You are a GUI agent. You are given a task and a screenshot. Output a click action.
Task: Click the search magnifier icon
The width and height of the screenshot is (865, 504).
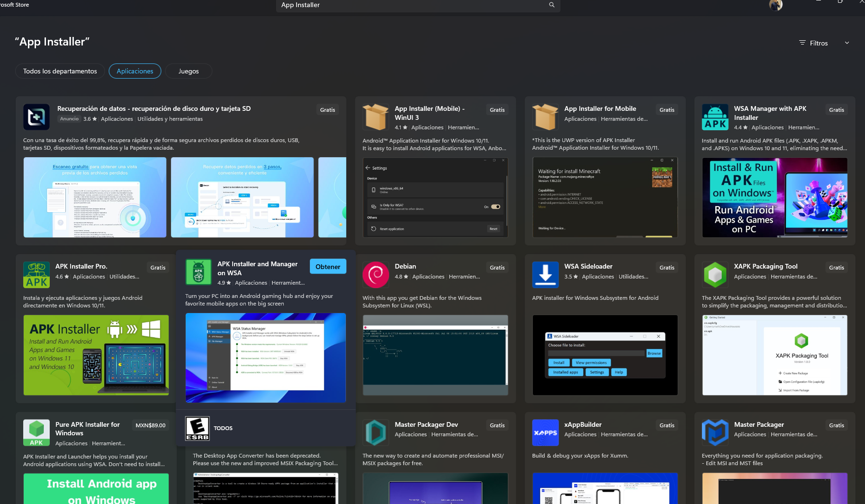[x=551, y=5]
